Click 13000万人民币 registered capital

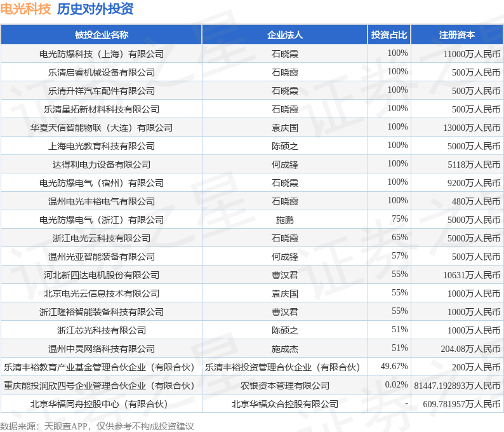tap(472, 128)
